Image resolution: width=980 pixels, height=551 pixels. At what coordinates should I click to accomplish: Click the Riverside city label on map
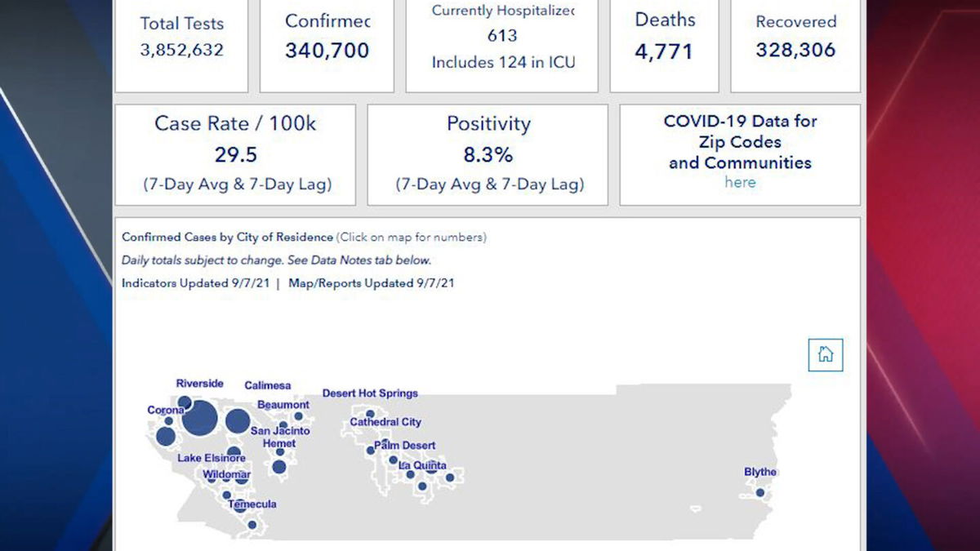pyautogui.click(x=199, y=384)
